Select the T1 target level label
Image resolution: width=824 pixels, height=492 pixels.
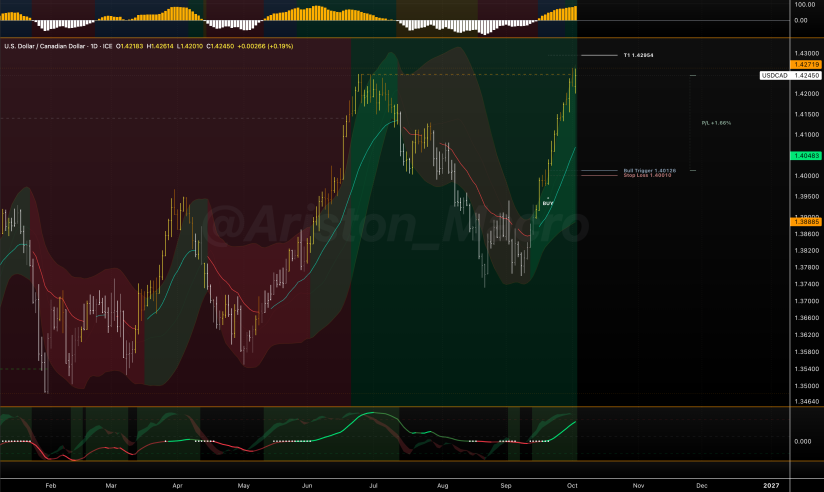click(638, 55)
